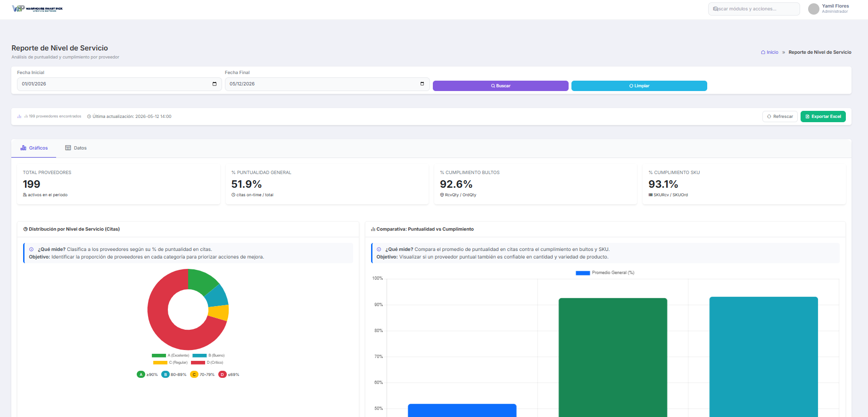This screenshot has height=417, width=868.
Task: Open Fecha Final calendar picker icon
Action: click(x=422, y=84)
